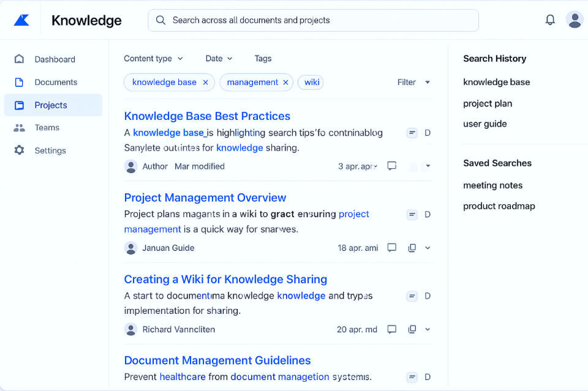Open saved search 'meeting notes'
This screenshot has height=391, width=588.
[x=492, y=185]
